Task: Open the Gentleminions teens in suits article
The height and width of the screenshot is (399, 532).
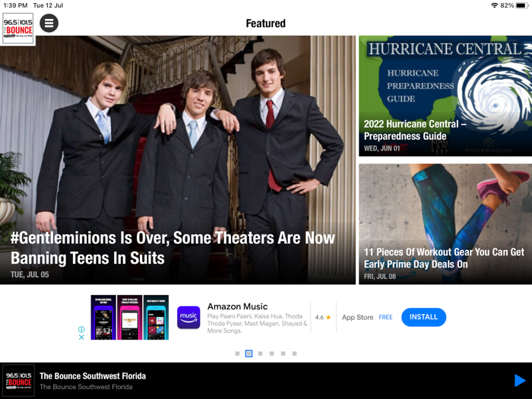Action: [177, 160]
